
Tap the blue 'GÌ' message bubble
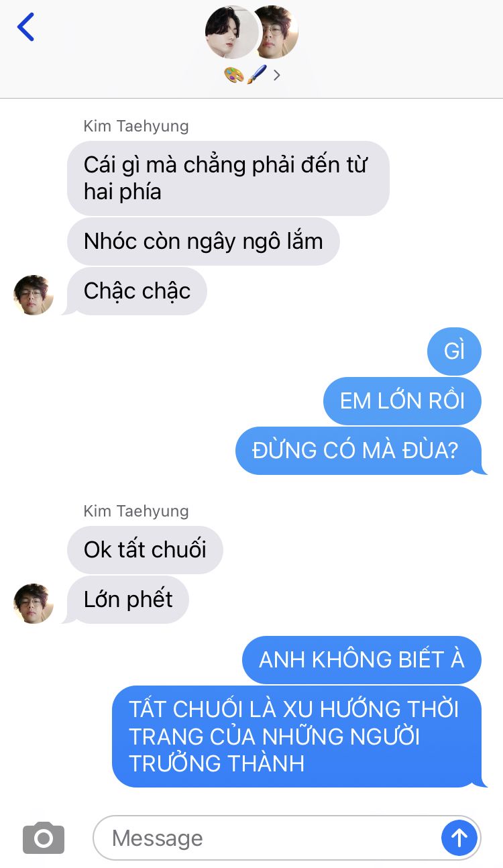tap(454, 351)
